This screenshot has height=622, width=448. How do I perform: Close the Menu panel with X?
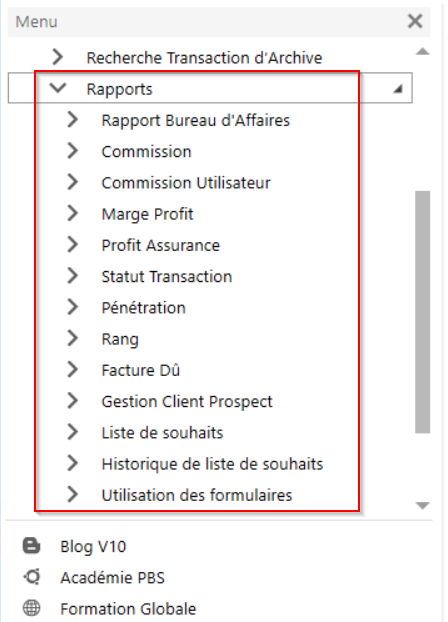(415, 21)
